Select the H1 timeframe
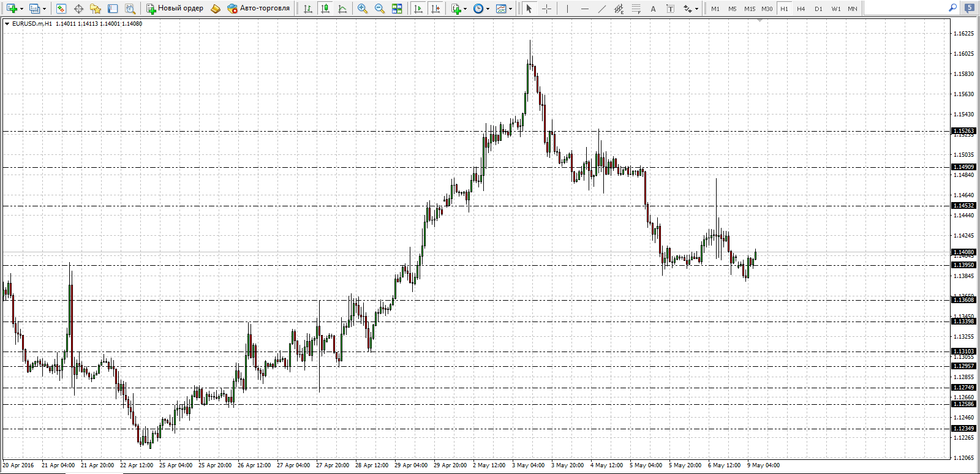Screen dimensions: 980x474 [784, 9]
